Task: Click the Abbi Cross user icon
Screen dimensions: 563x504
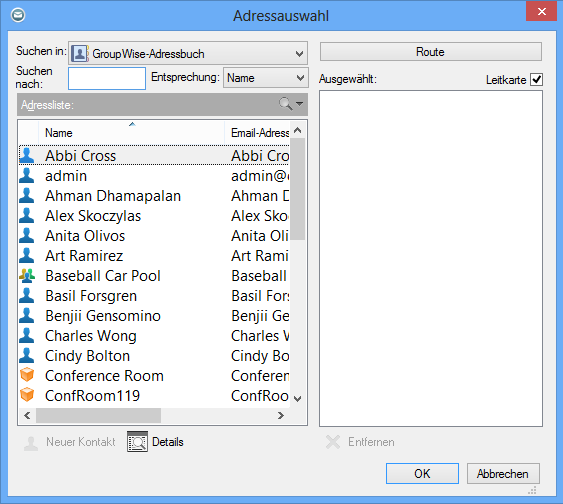Action: coord(27,155)
